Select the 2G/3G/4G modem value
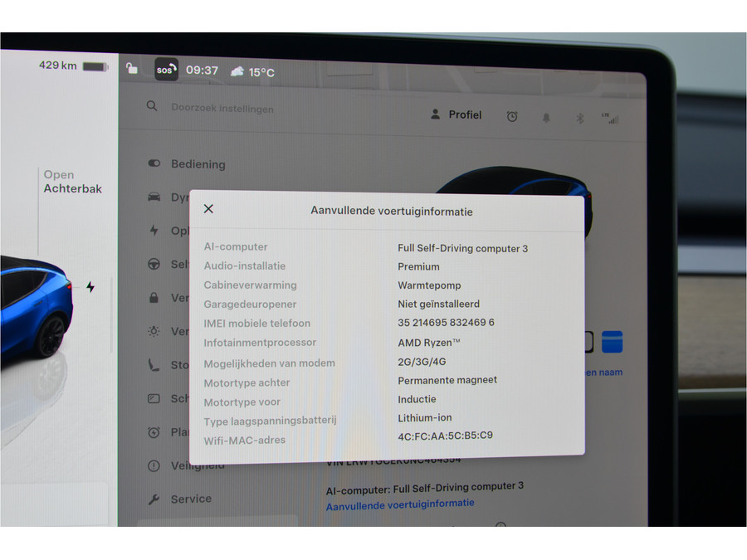This screenshot has width=747, height=560. (x=422, y=362)
